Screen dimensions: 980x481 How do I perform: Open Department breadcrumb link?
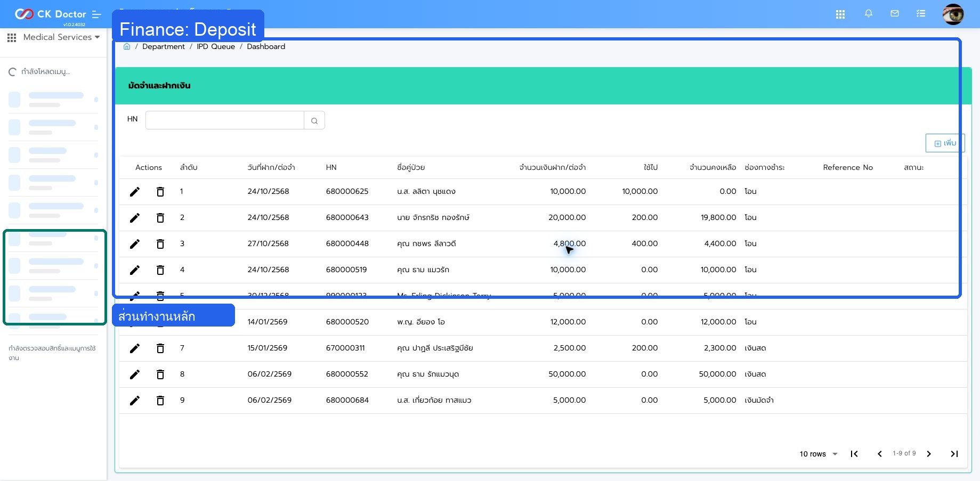coord(164,46)
